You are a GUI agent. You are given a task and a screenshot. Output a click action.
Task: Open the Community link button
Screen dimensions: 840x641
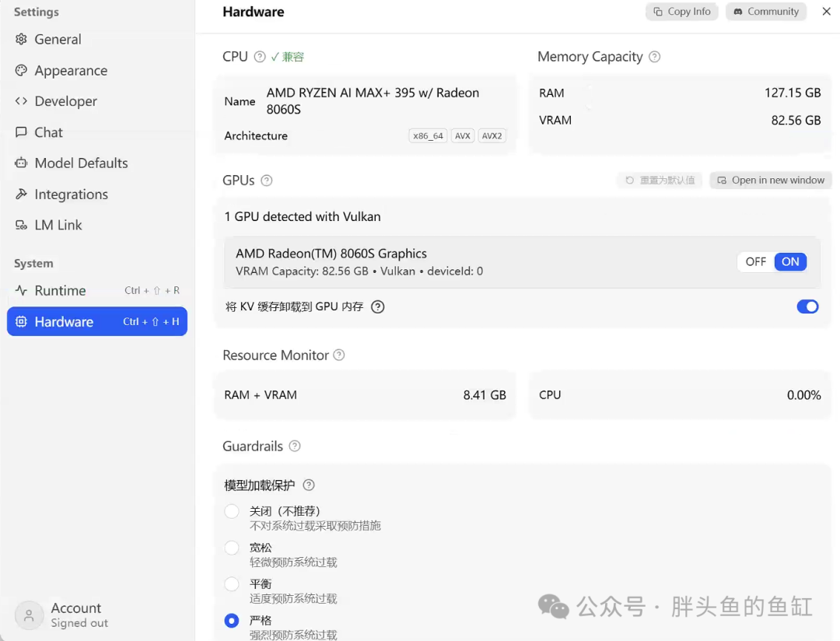coord(766,11)
